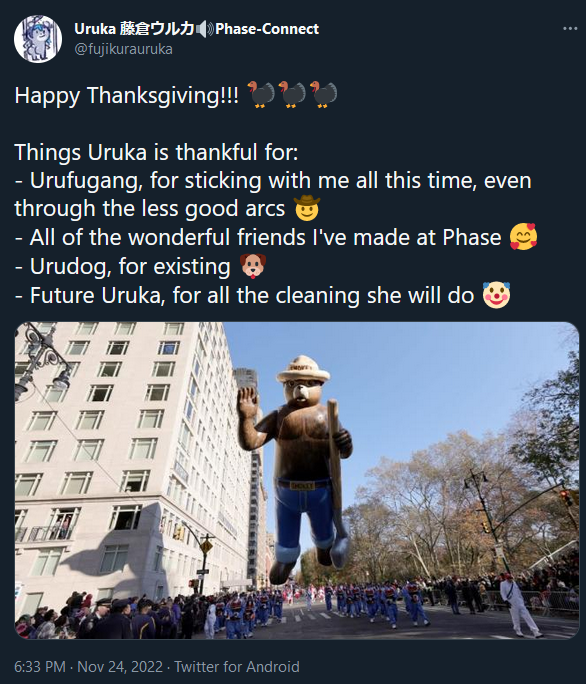Image resolution: width=586 pixels, height=684 pixels.
Task: Open the @fujikurauruka handle link
Action: coord(123,49)
